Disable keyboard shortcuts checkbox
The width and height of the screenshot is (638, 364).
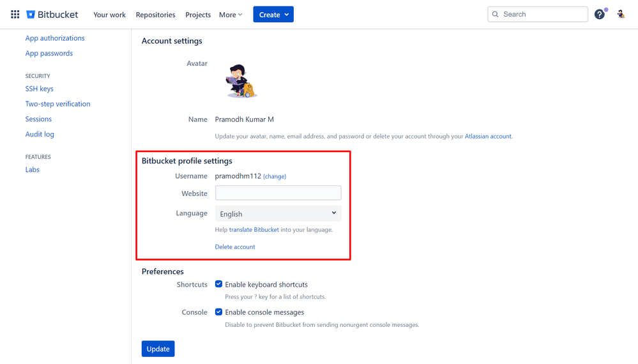point(218,284)
